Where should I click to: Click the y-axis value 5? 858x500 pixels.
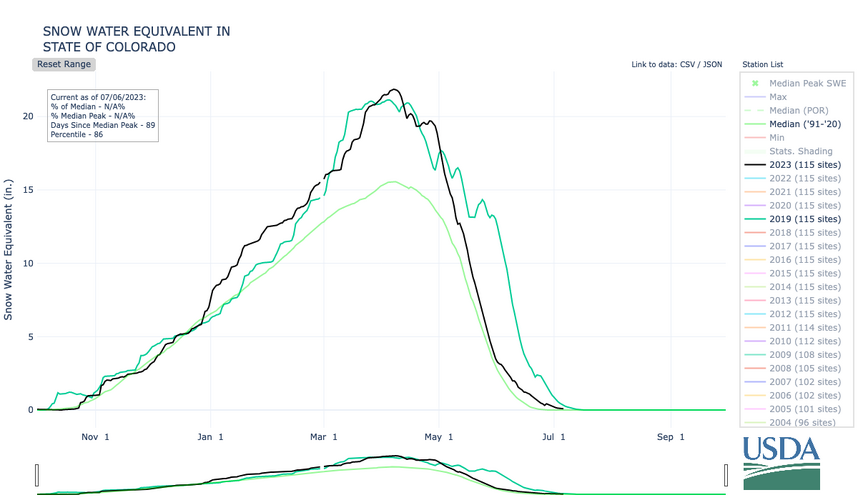pyautogui.click(x=31, y=337)
